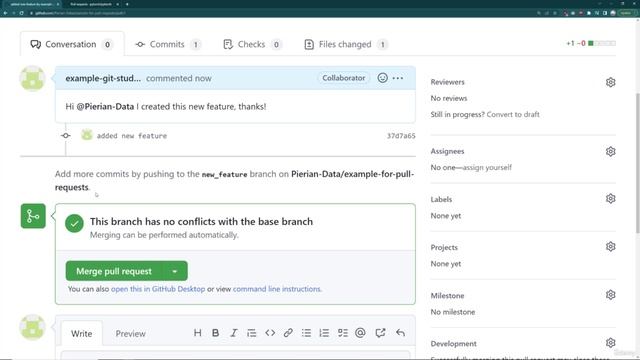
Task: Click the green merge branch icon
Action: [33, 216]
